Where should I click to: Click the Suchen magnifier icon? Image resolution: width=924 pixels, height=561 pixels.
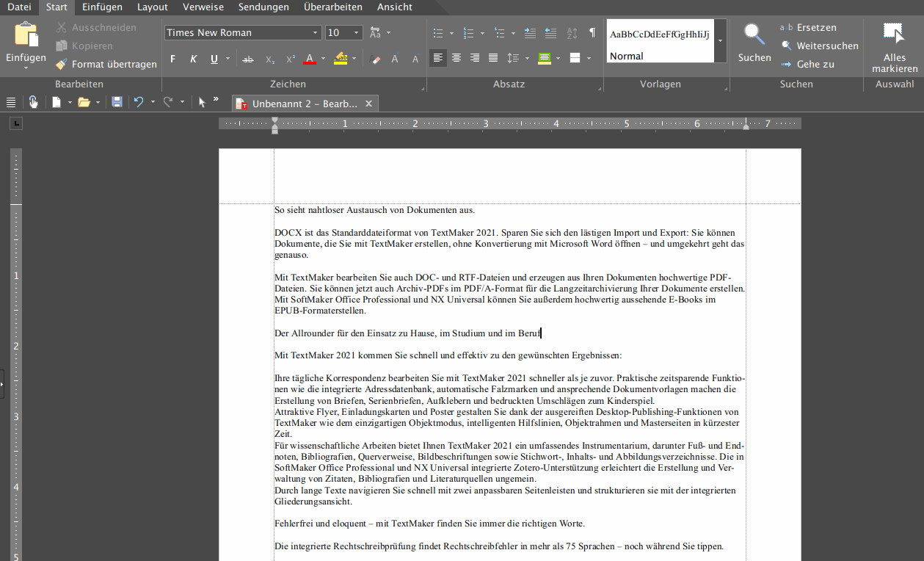pos(754,34)
